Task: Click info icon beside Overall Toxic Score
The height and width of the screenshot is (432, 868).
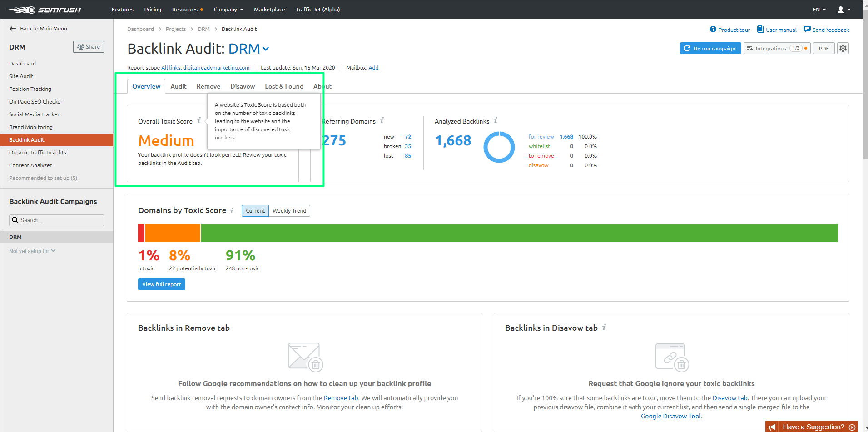Action: click(x=199, y=121)
